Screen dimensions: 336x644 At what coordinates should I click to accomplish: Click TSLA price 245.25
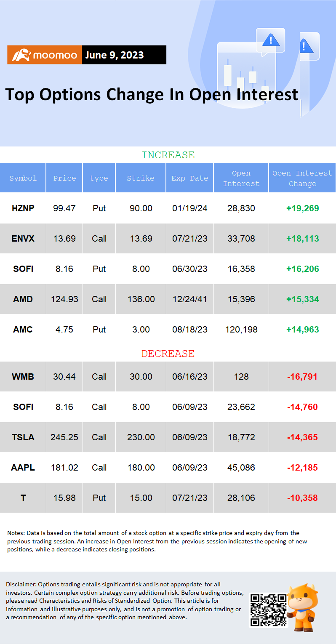click(x=64, y=437)
